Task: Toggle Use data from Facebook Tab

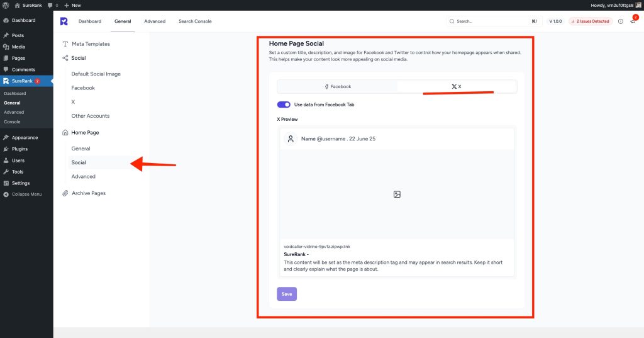Action: [x=284, y=104]
